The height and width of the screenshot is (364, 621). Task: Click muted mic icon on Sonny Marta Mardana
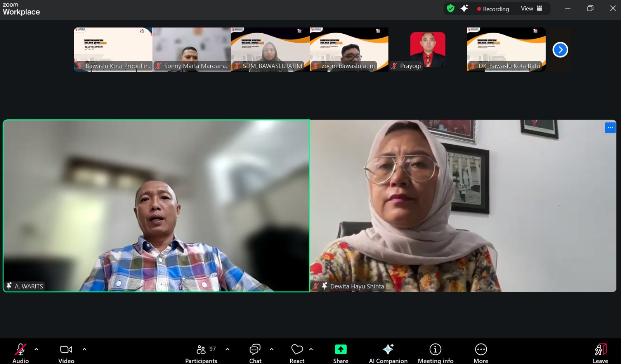158,66
